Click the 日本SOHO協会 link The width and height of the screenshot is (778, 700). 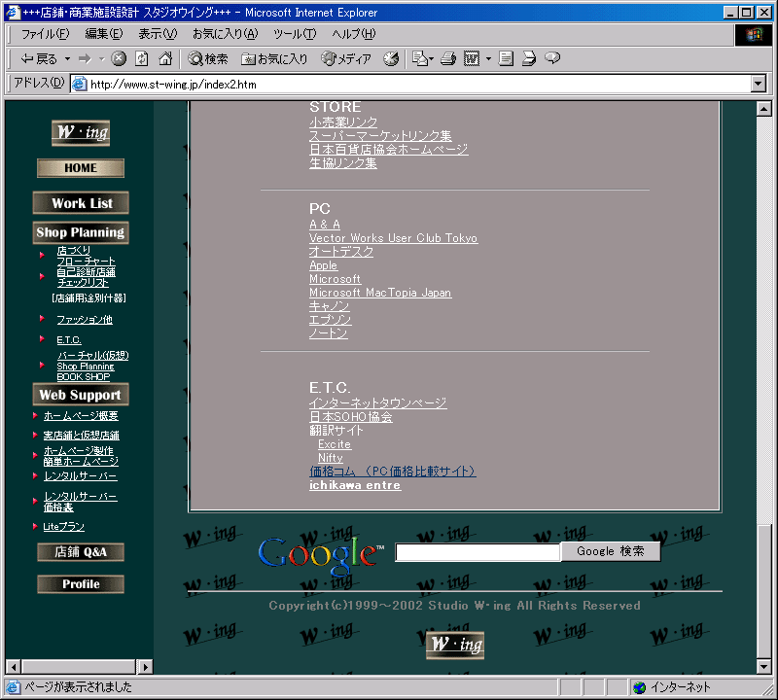click(350, 417)
